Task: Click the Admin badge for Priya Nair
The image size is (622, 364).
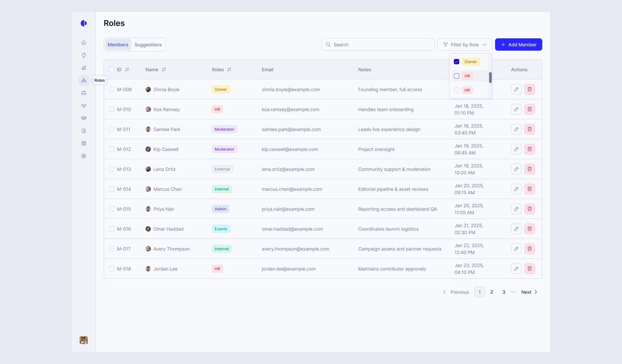Action: pos(220,209)
